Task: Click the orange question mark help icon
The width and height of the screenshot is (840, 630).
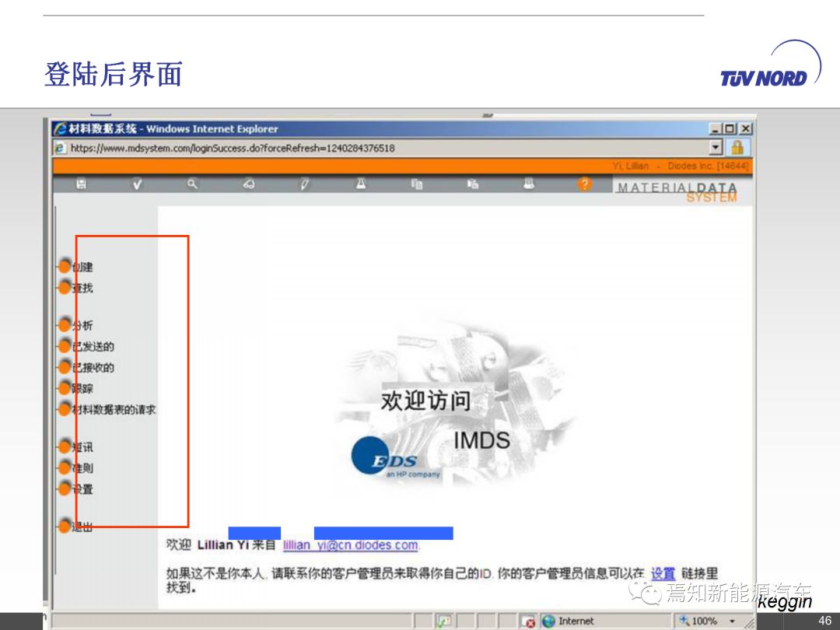Action: click(x=585, y=184)
